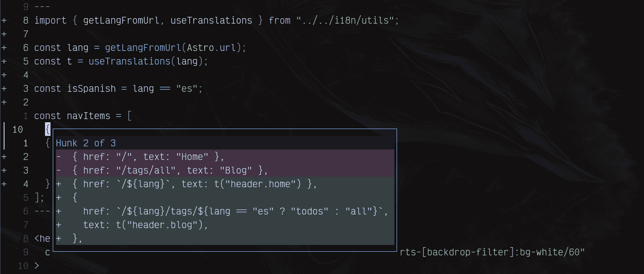The height and width of the screenshot is (274, 644).
Task: Click the minus marker on the removed Blog line
Action: 59,170
